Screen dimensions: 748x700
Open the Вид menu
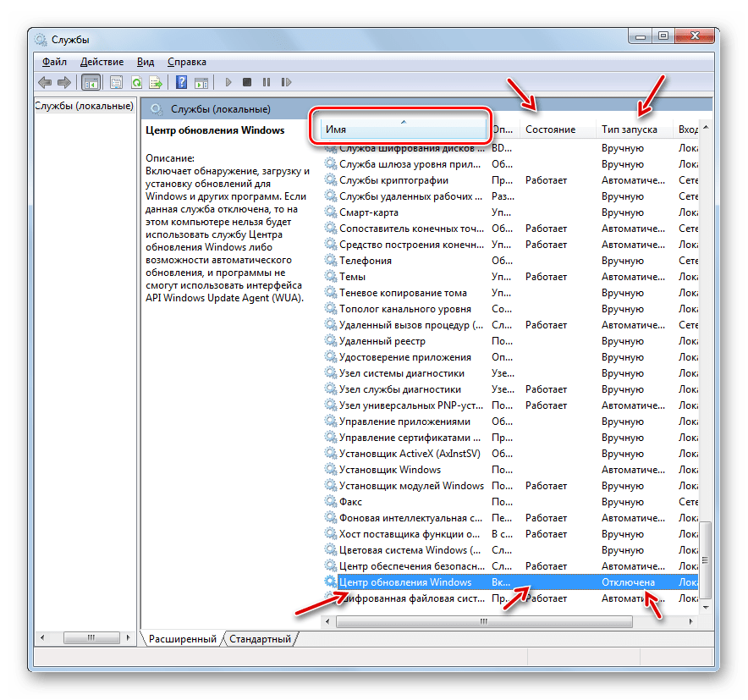pos(146,62)
